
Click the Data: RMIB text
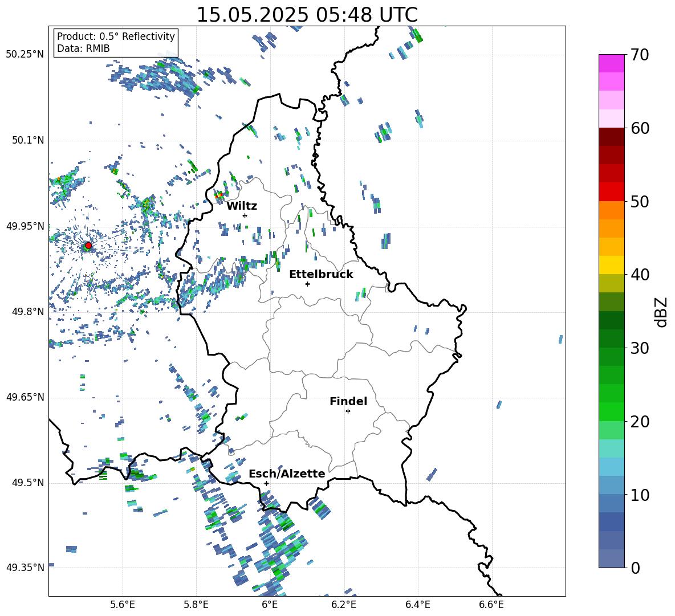pyautogui.click(x=83, y=48)
